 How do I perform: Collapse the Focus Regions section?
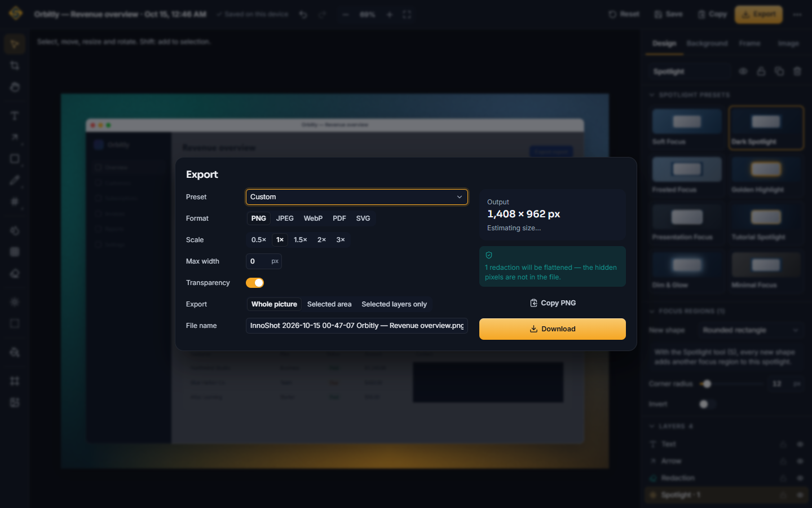[687, 311]
